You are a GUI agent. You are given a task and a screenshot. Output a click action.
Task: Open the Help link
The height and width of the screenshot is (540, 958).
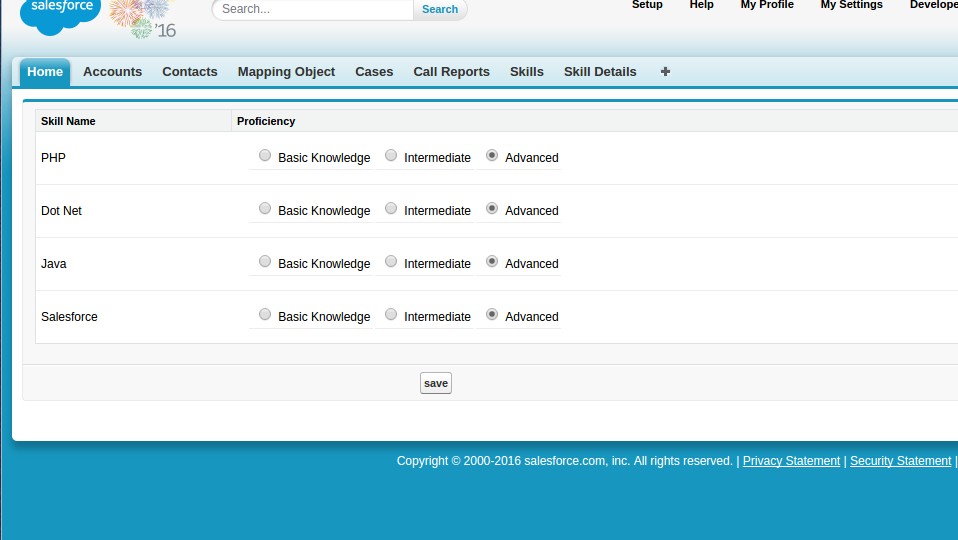(x=701, y=4)
